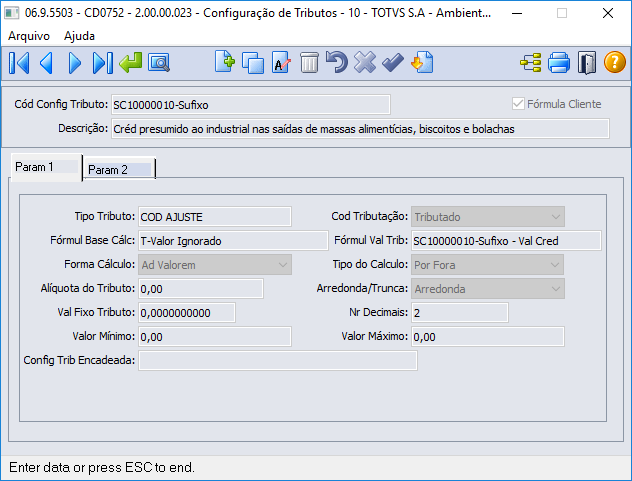
Task: Open the Cod Tributação dropdown
Action: tap(488, 217)
